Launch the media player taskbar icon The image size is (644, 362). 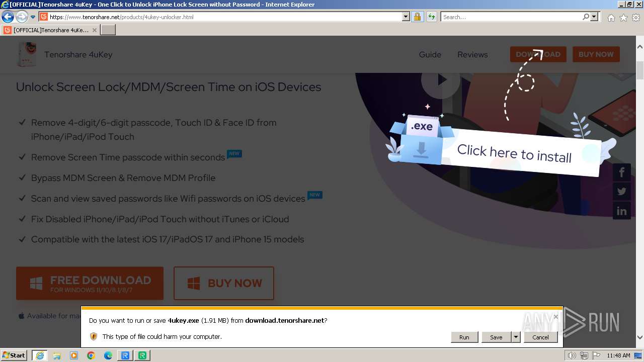click(74, 355)
